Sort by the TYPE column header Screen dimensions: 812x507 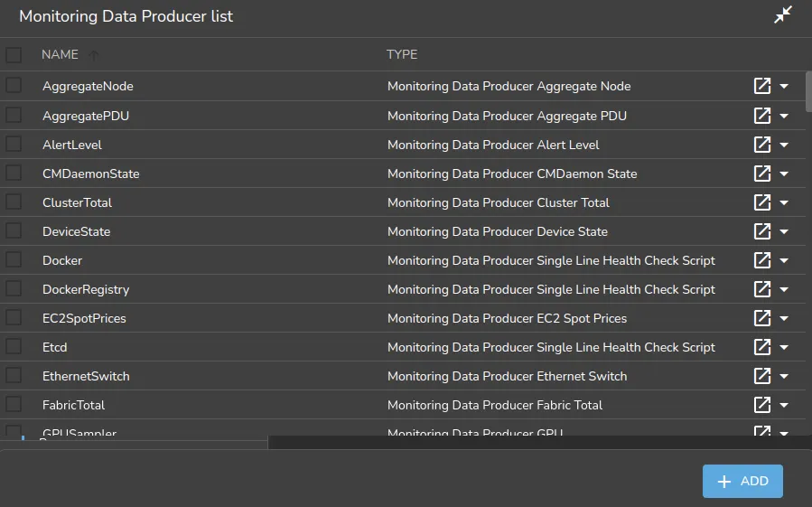point(402,54)
